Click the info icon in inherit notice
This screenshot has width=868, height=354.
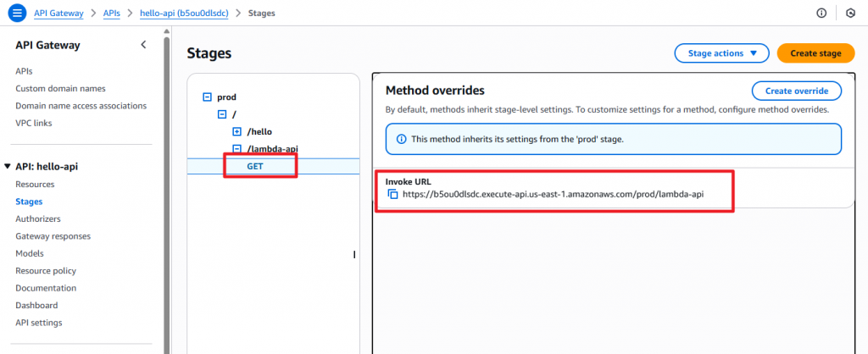pos(400,138)
